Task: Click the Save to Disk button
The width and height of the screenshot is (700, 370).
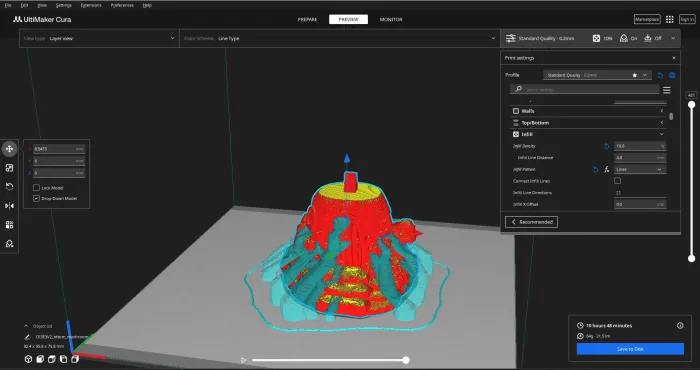Action: [630, 349]
